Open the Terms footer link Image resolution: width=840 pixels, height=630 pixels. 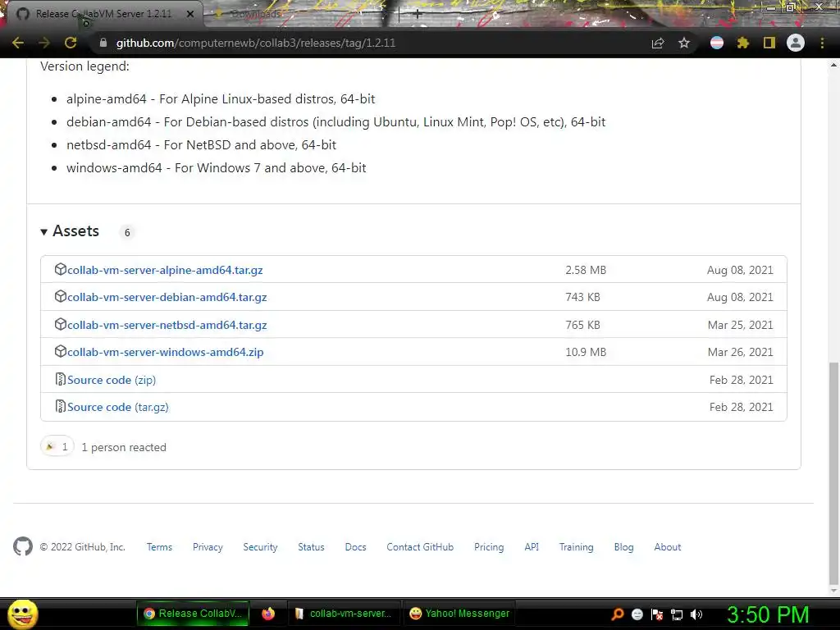[159, 546]
